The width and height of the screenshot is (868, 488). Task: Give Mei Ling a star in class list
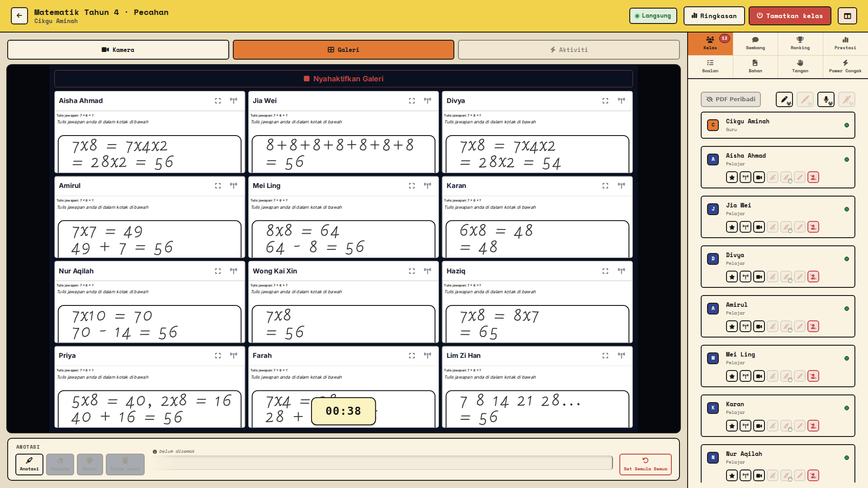coord(732,376)
